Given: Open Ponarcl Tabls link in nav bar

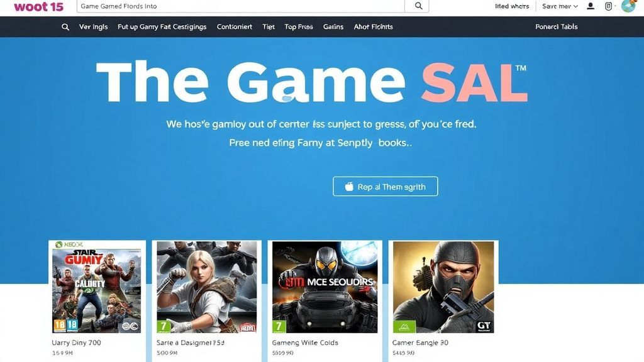Looking at the screenshot, I should click(556, 27).
